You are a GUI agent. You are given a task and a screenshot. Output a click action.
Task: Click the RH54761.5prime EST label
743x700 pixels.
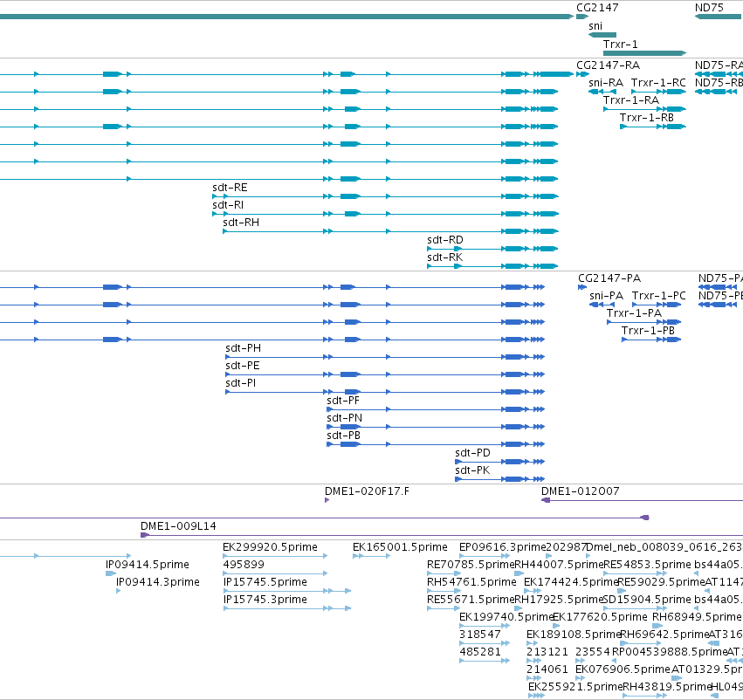pyautogui.click(x=471, y=582)
